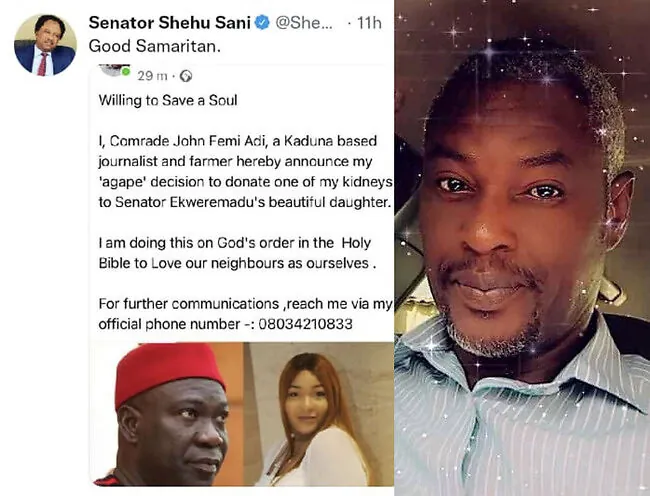Click the John Femi Adi announcement paragraph
The width and height of the screenshot is (650, 496).
tap(245, 172)
